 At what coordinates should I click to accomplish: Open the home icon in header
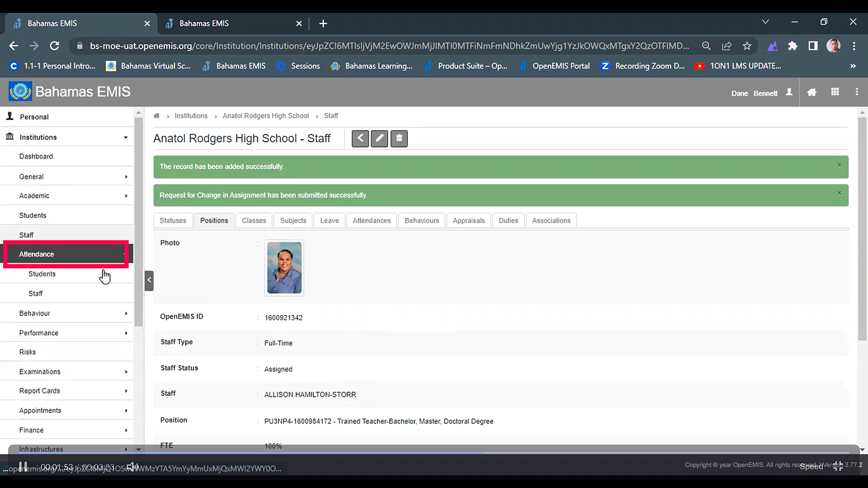(x=812, y=92)
